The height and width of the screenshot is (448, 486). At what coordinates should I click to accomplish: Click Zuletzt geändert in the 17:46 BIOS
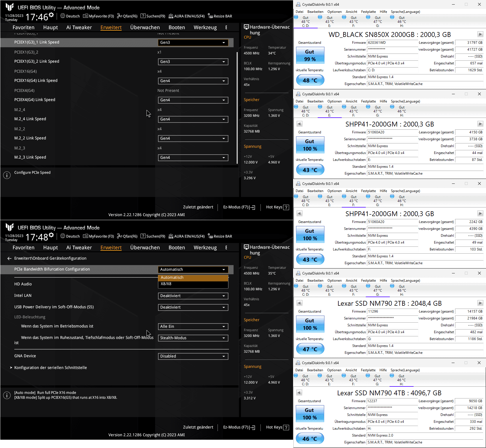pyautogui.click(x=198, y=207)
